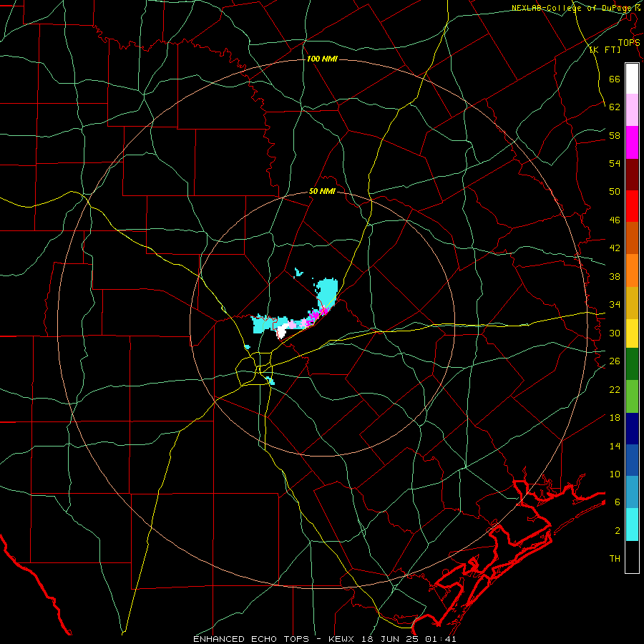Pick the orange 38-42 kft legend color
Screen dimensions: 644x644
tap(632, 270)
